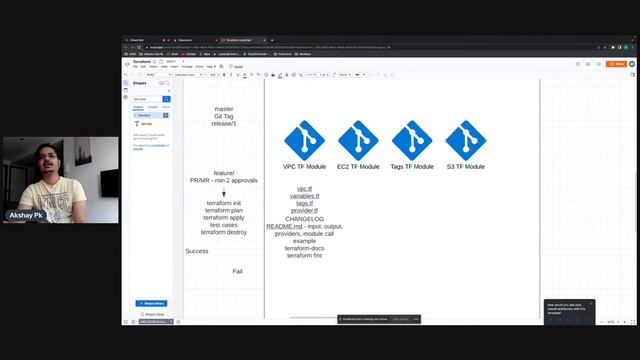This screenshot has height=360, width=640.
Task: Click the Lucidchart home logo icon
Action: [127, 64]
